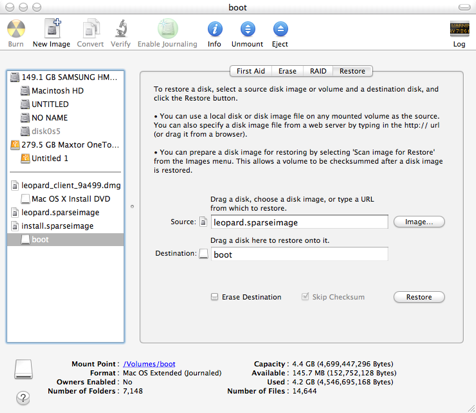Open the /Volumes/boot mount point link
Image resolution: width=476 pixels, height=413 pixels.
click(149, 364)
